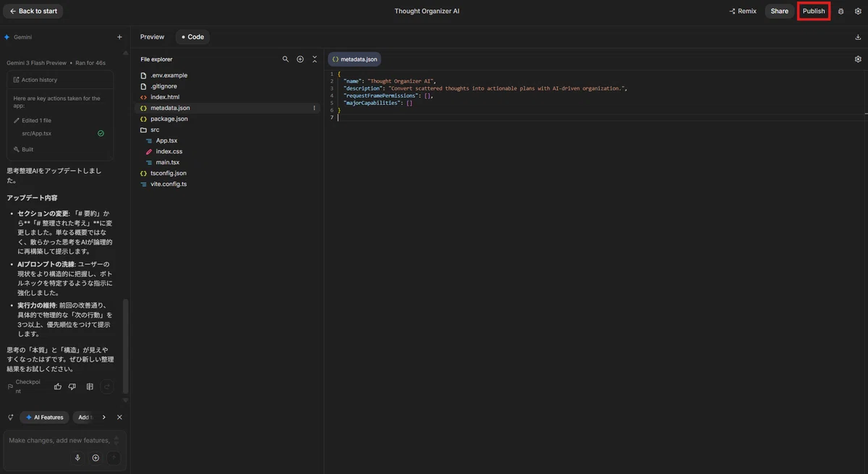Click the microphone voice input icon

coord(77,458)
